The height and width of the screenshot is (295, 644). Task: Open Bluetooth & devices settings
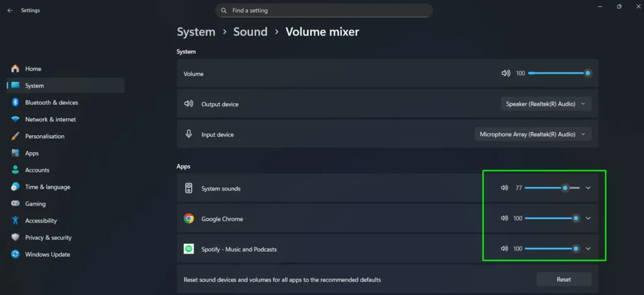click(x=65, y=103)
